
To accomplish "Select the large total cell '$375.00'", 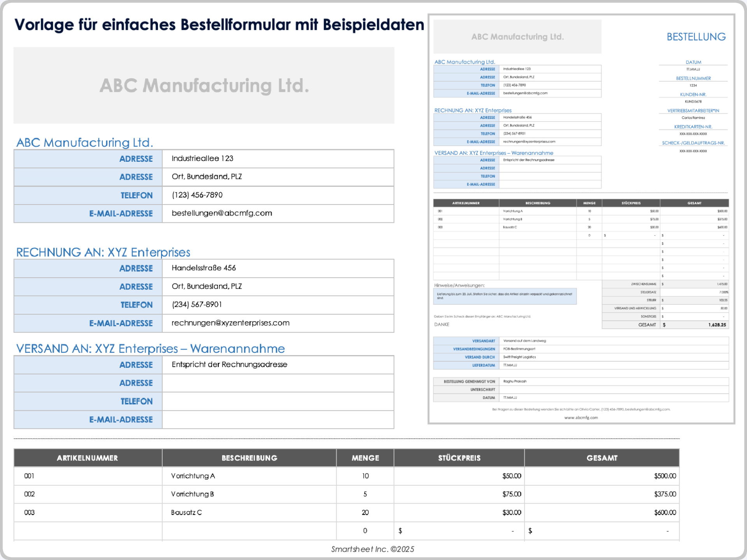I will [602, 494].
